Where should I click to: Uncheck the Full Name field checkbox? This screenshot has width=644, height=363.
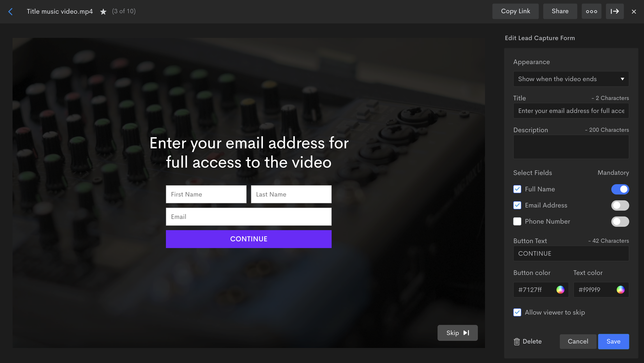tap(517, 189)
